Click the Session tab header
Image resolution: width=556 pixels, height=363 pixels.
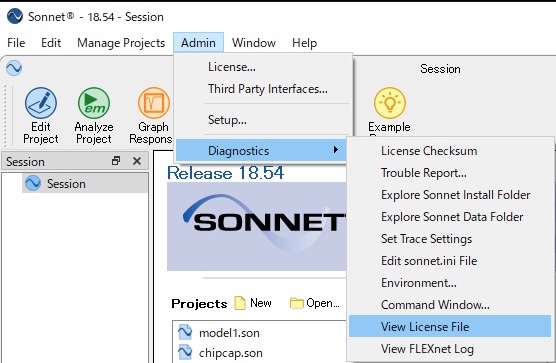440,69
